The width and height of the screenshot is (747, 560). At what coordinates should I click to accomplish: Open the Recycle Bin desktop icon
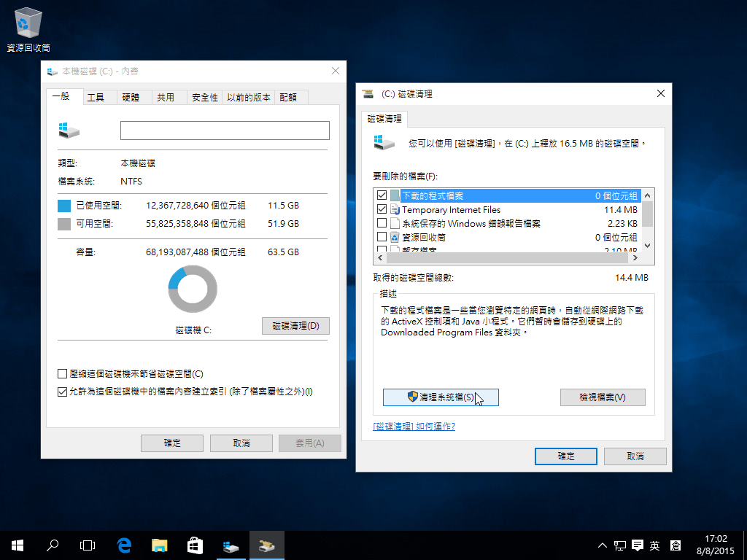(x=28, y=29)
